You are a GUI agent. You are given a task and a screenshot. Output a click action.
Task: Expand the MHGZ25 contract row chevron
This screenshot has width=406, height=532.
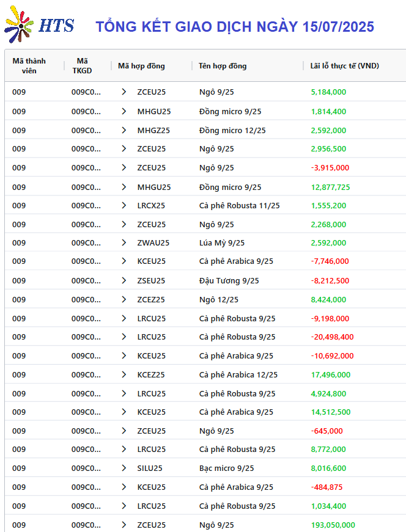pyautogui.click(x=124, y=130)
